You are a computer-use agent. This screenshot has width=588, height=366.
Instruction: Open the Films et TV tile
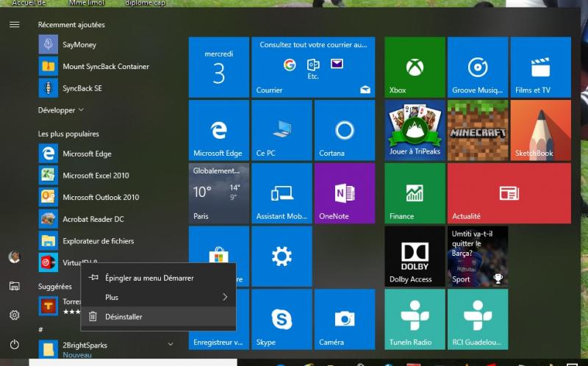point(540,67)
